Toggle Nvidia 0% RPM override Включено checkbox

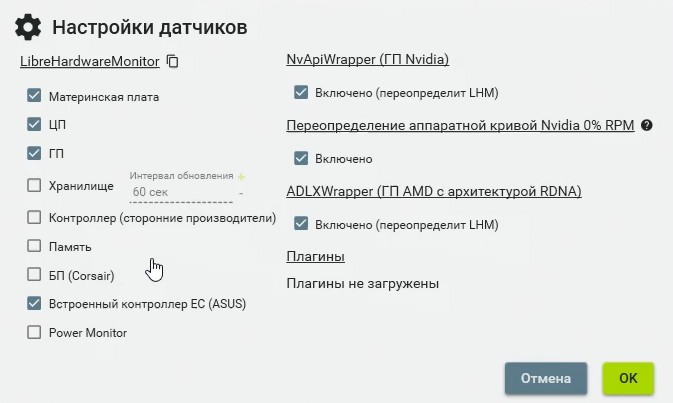(x=301, y=158)
